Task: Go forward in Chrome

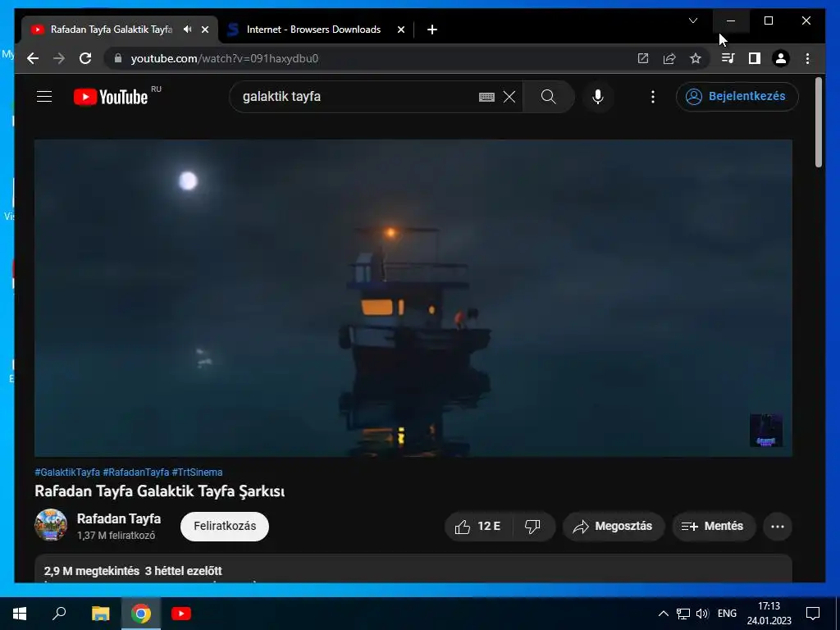Action: tap(59, 58)
